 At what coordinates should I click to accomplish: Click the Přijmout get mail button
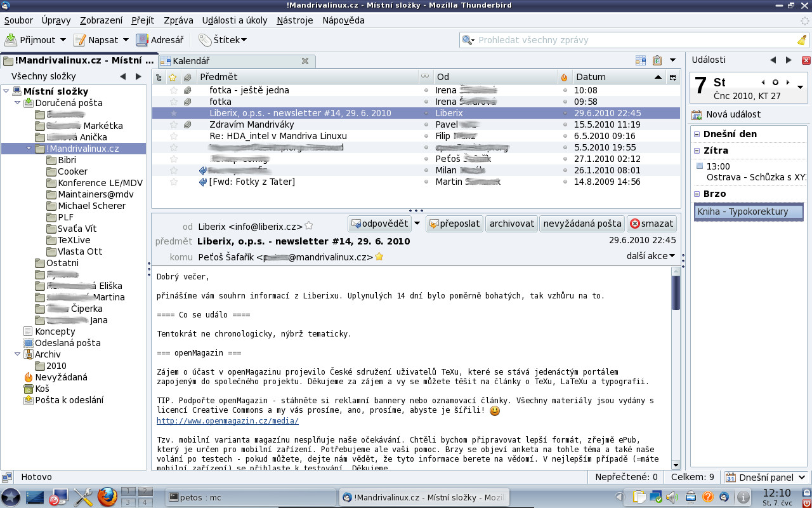pos(30,40)
